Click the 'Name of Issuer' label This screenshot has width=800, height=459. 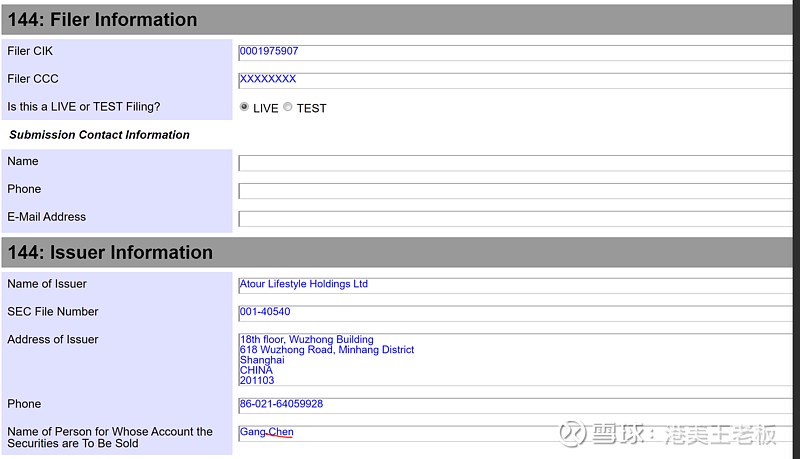coord(47,284)
